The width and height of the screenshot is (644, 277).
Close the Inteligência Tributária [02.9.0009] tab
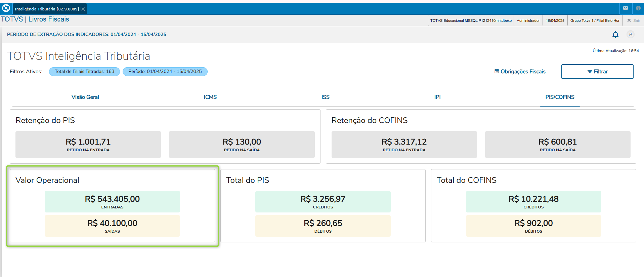click(x=83, y=9)
